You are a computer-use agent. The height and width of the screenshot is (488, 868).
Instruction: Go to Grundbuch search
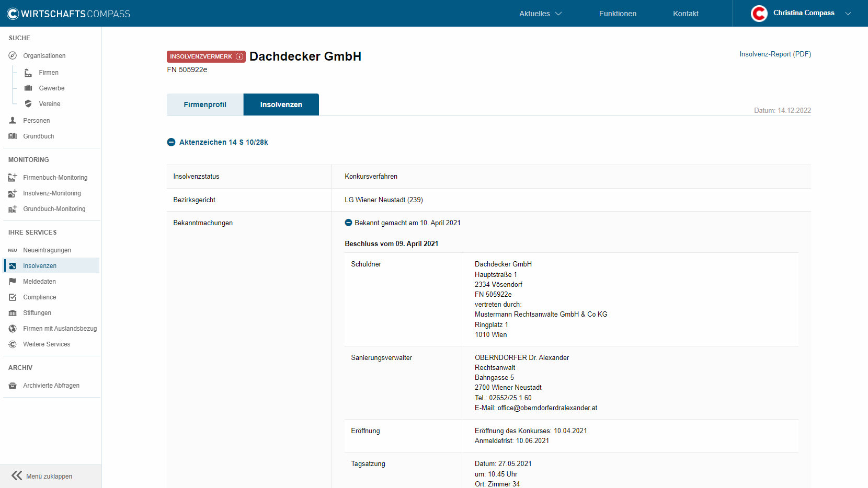point(39,136)
